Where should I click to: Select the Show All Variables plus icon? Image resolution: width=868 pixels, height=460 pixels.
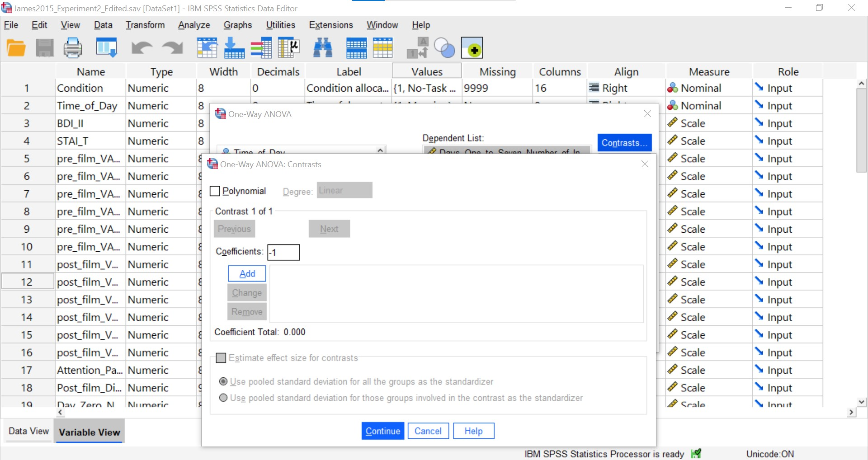click(x=472, y=48)
